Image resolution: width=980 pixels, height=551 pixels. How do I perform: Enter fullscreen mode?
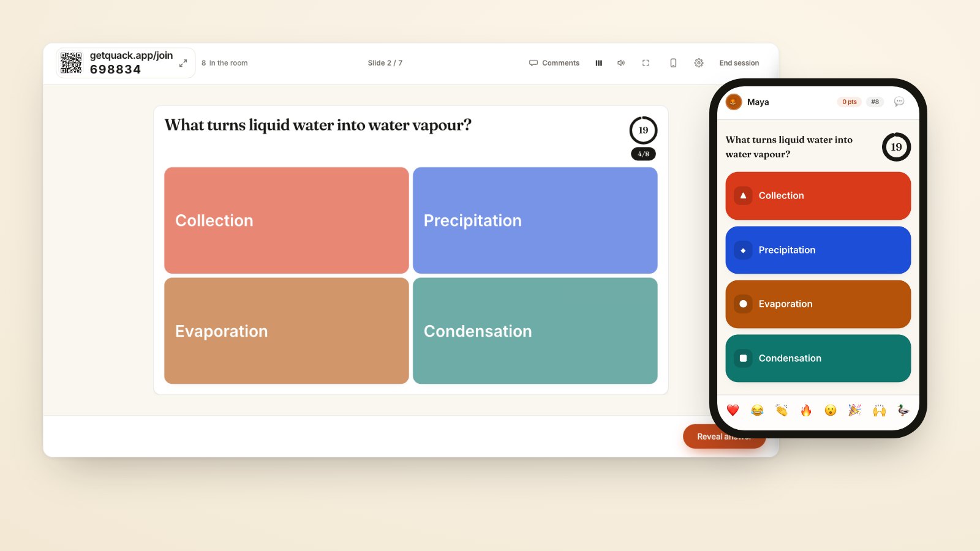coord(646,63)
